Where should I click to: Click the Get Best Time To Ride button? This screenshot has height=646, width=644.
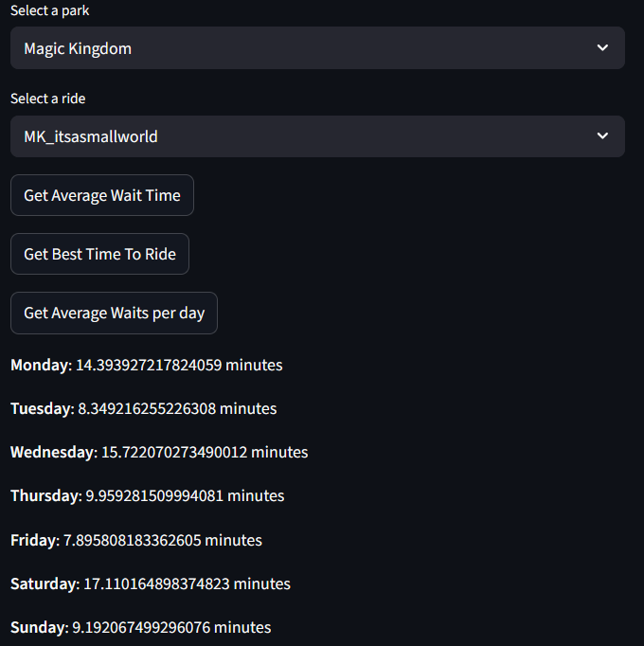(99, 254)
